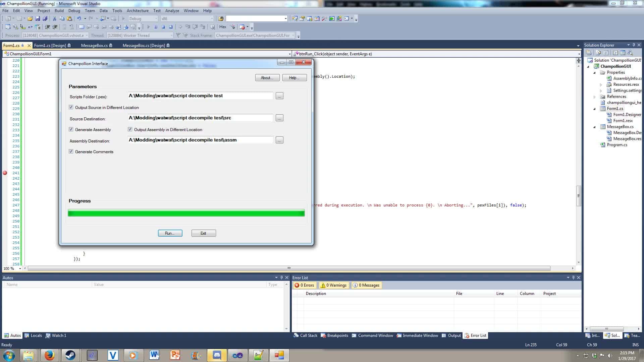Pin the Solution Explorer panel

point(634,45)
